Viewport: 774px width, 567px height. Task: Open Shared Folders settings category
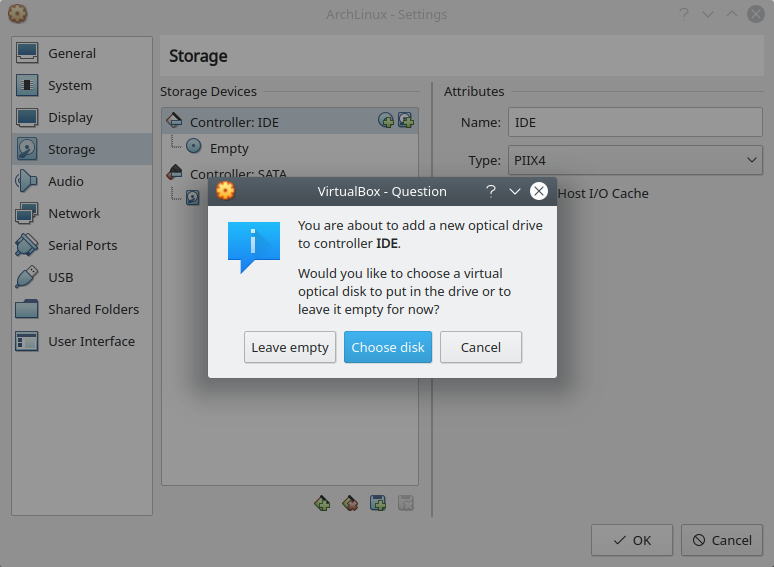point(82,309)
